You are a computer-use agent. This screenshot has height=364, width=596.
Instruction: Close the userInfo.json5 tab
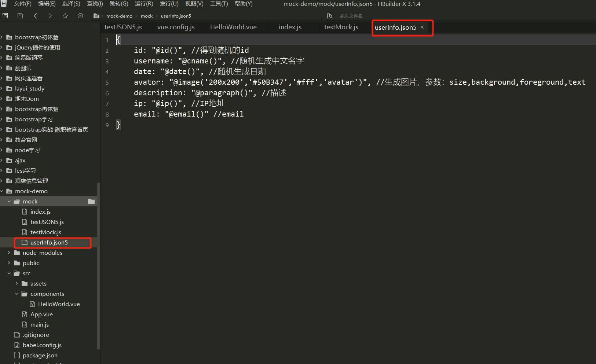422,27
